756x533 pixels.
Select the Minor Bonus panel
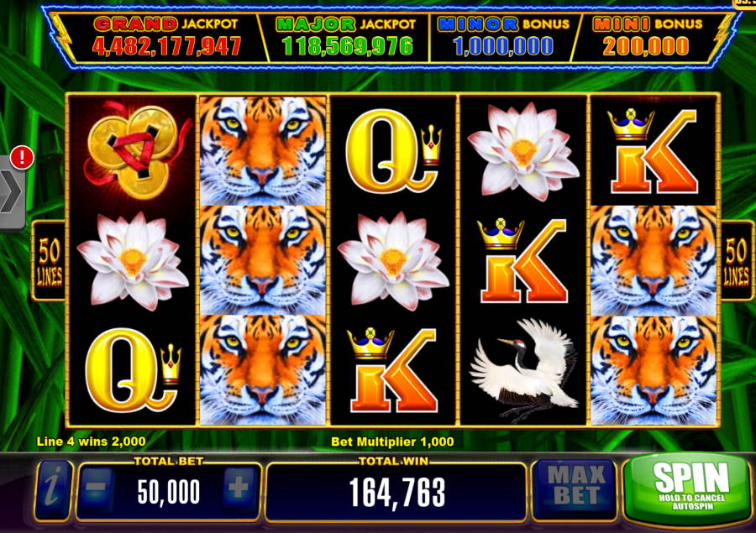pos(503,38)
